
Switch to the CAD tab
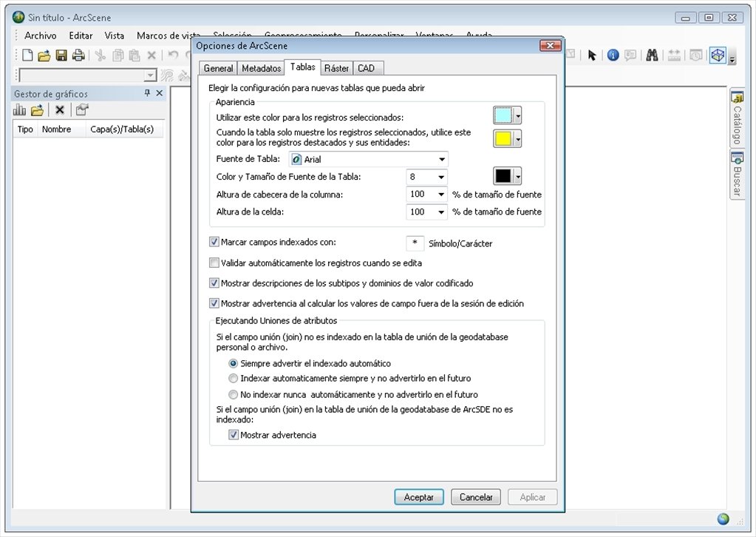pos(366,69)
